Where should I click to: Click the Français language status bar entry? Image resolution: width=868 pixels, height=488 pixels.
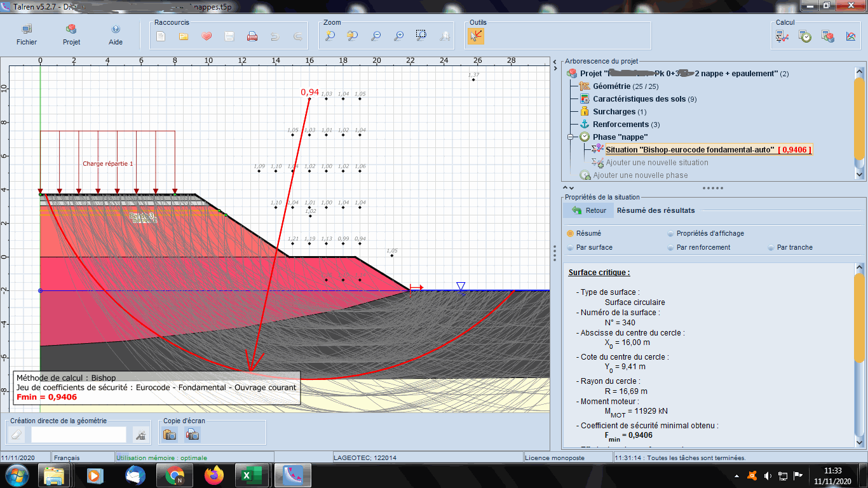67,457
